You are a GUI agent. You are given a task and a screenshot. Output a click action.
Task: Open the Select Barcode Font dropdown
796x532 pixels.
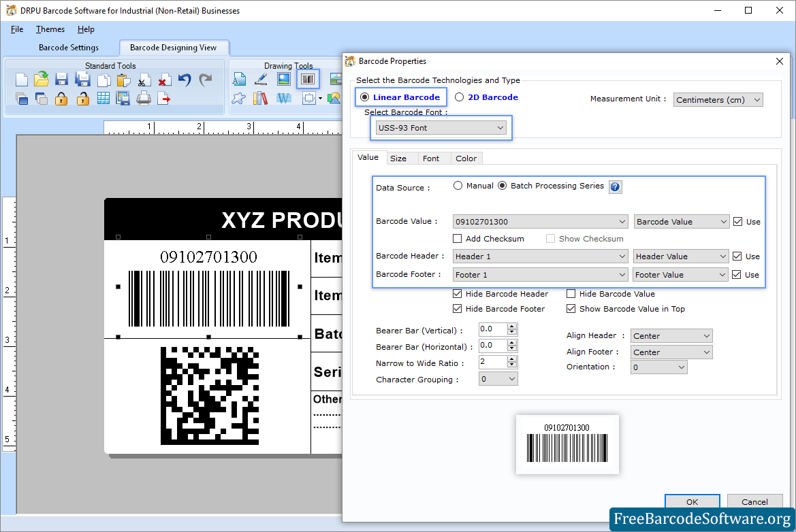[441, 128]
